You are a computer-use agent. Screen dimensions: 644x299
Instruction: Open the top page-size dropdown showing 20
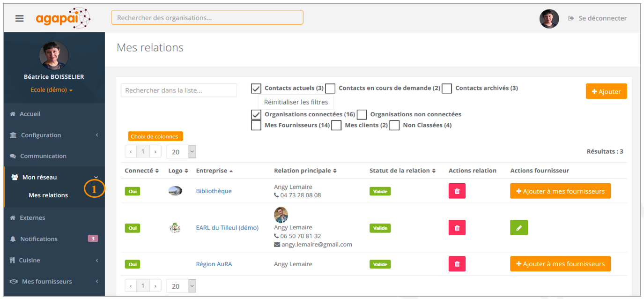(x=181, y=152)
